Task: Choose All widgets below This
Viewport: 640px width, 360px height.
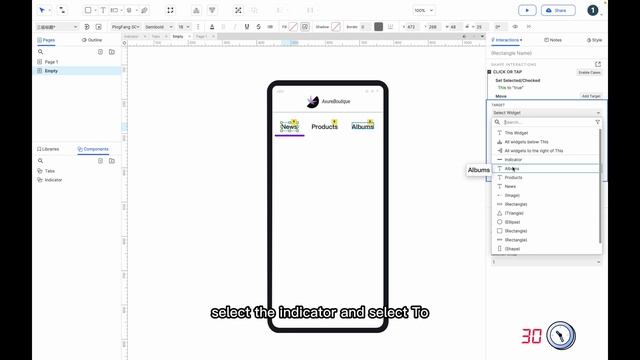Action: coord(546,142)
